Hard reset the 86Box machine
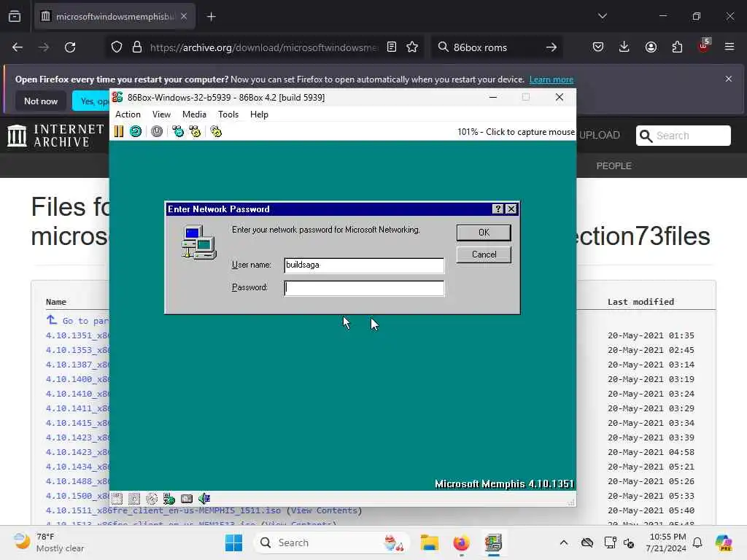Image resolution: width=747 pixels, height=560 pixels. pos(136,131)
